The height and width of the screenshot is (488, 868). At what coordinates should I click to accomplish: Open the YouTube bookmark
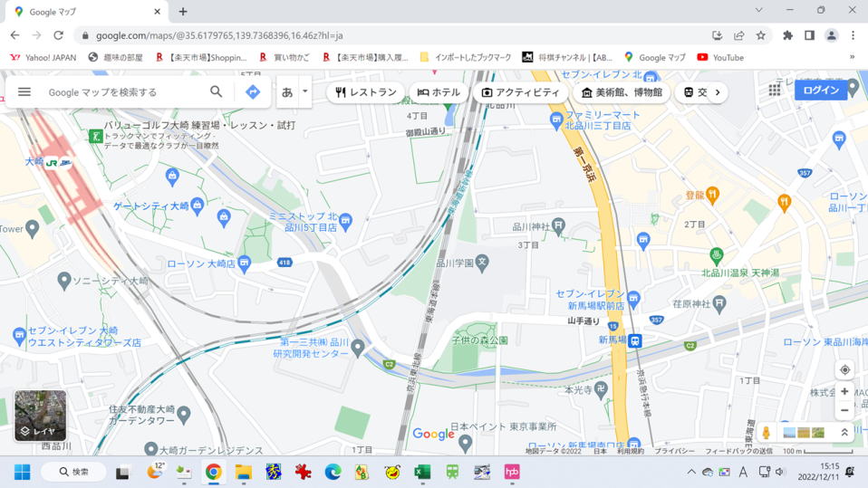click(x=720, y=57)
